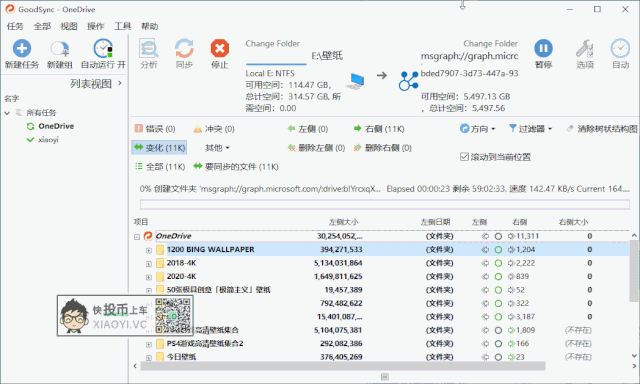Click the msgraph cloud connection icon
This screenshot has width=640, height=384.
(408, 80)
